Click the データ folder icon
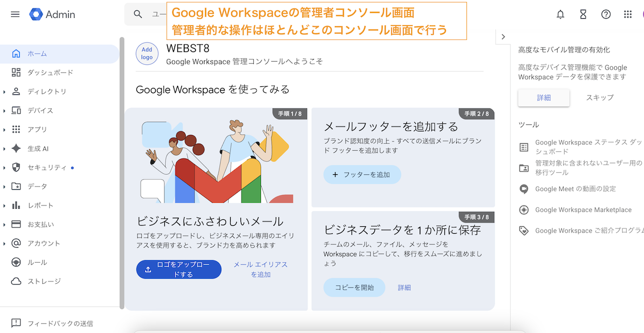This screenshot has height=333, width=644. [16, 186]
